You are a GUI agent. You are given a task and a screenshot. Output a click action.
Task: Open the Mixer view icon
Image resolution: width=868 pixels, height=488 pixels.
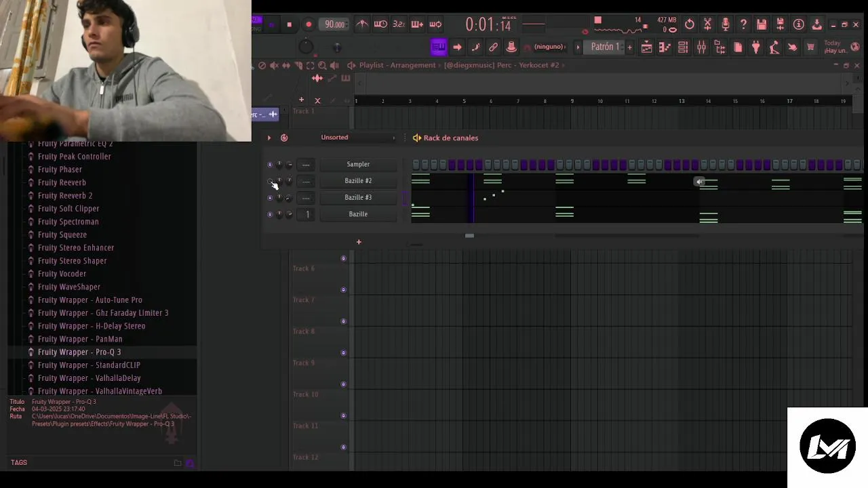[701, 47]
